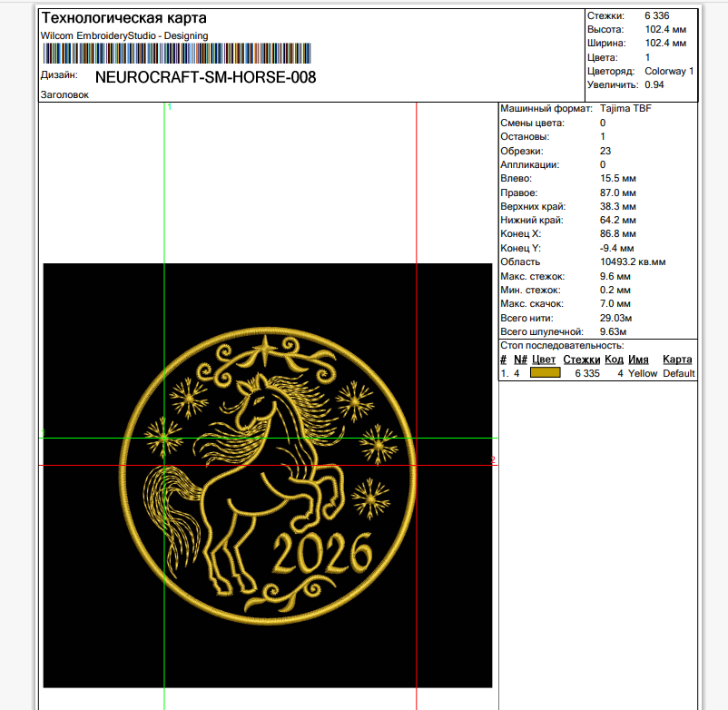Click the 'Ширина:' label
The height and width of the screenshot is (710, 728).
(x=606, y=44)
